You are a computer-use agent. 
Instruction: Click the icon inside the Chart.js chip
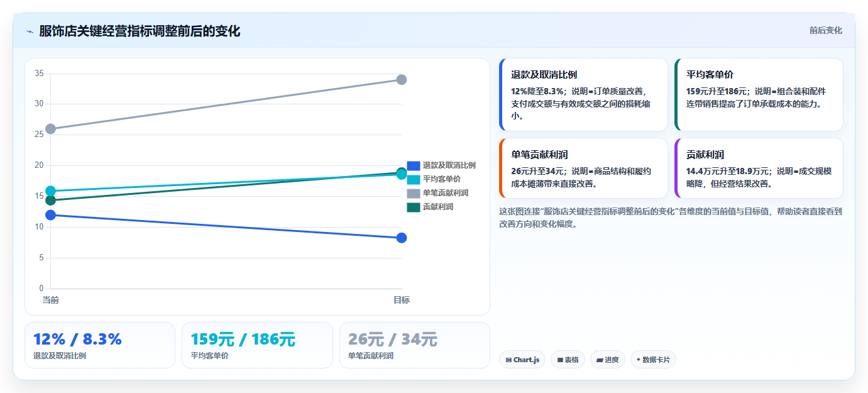(x=508, y=360)
